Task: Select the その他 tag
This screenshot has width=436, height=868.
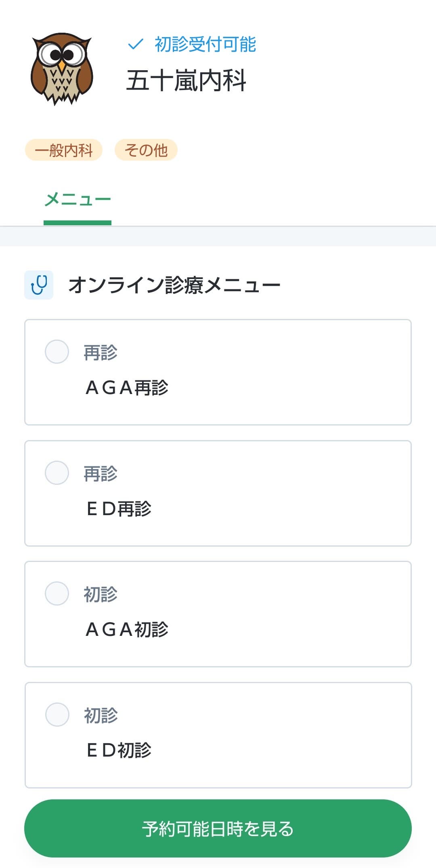Action: coord(146,150)
